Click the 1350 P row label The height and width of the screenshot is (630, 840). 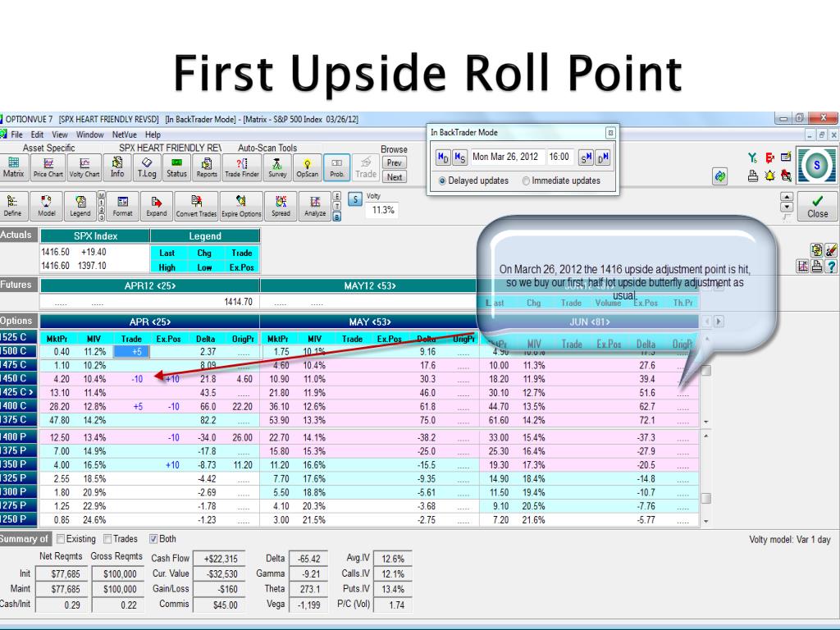[x=19, y=464]
